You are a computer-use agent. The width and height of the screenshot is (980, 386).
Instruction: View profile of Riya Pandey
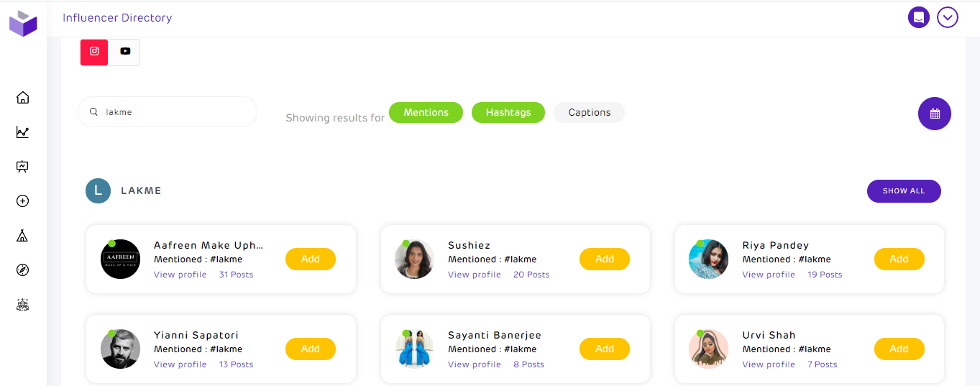(769, 275)
